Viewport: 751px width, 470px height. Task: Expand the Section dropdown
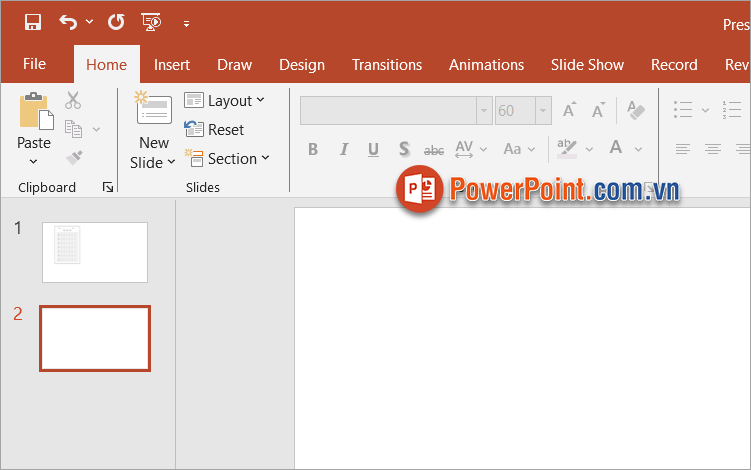(228, 158)
